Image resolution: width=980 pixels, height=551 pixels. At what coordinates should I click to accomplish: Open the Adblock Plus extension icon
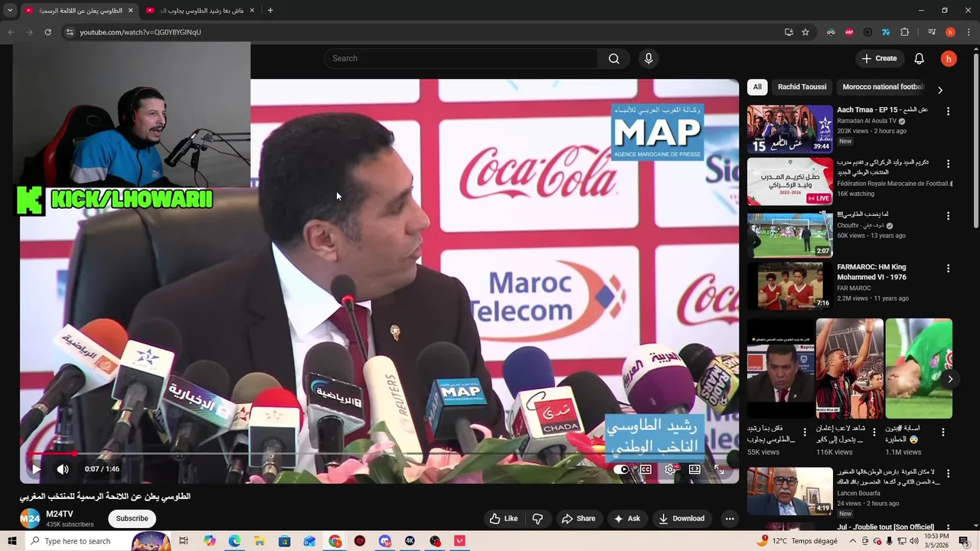click(x=849, y=32)
